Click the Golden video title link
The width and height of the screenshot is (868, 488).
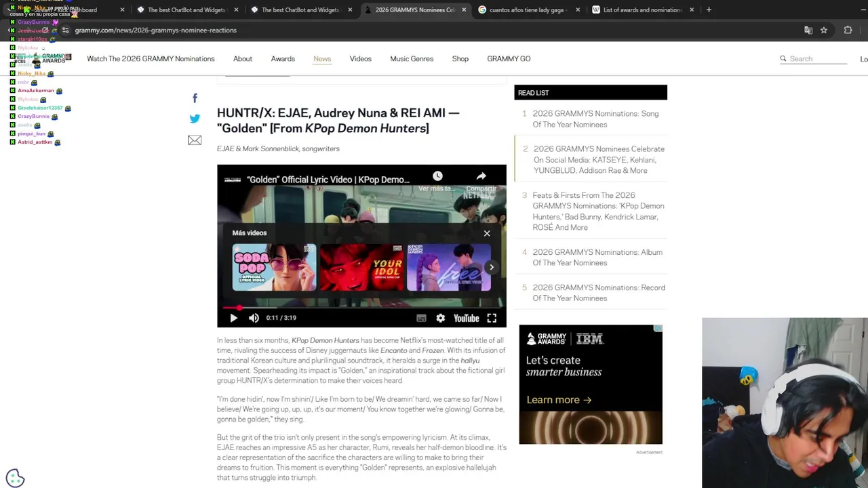point(328,180)
